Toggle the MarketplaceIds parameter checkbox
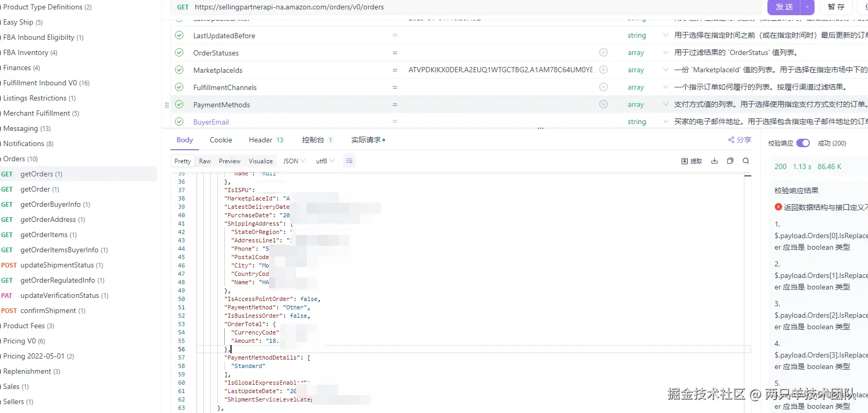This screenshot has height=413, width=868. 179,70
